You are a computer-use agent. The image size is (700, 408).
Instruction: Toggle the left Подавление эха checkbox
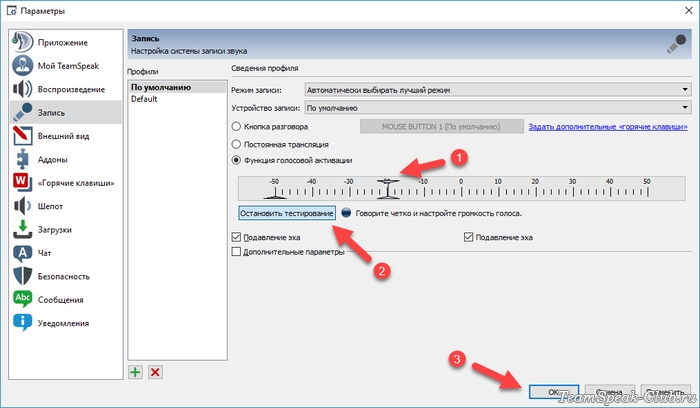click(x=236, y=237)
